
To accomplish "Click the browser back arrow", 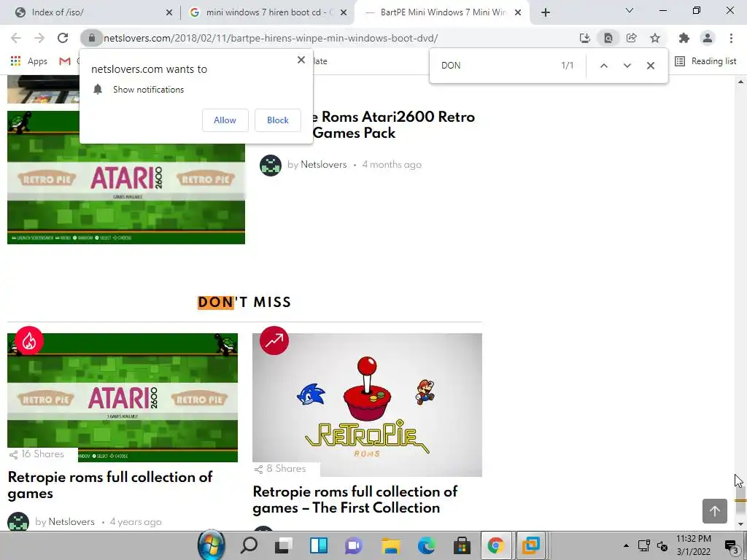I will click(x=16, y=38).
